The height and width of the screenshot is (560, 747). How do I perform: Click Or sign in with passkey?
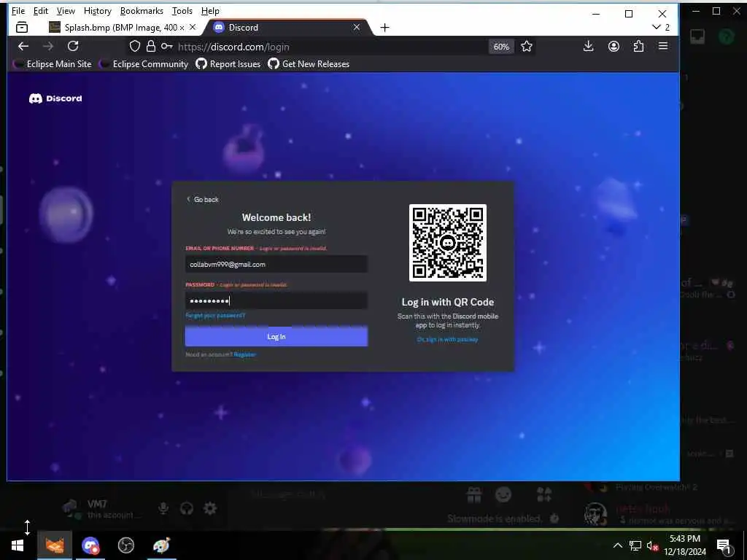[447, 340]
